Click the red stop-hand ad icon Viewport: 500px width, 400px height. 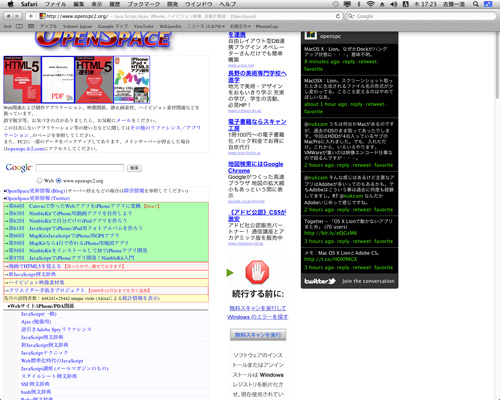pos(257,272)
